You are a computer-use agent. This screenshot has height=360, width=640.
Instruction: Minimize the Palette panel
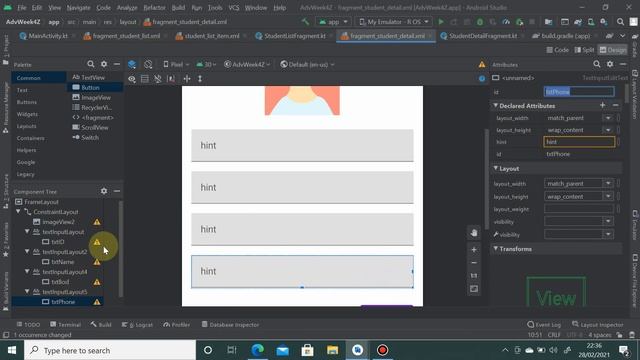(117, 64)
